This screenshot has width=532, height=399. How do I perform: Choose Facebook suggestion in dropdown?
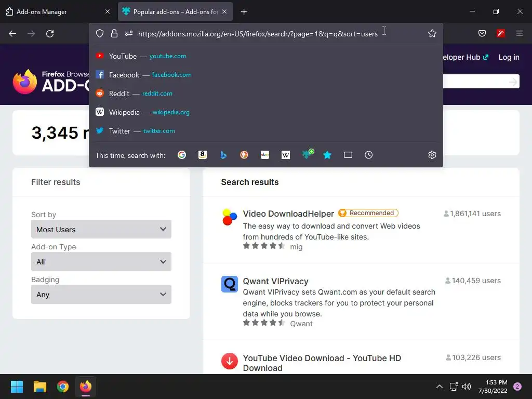point(265,75)
